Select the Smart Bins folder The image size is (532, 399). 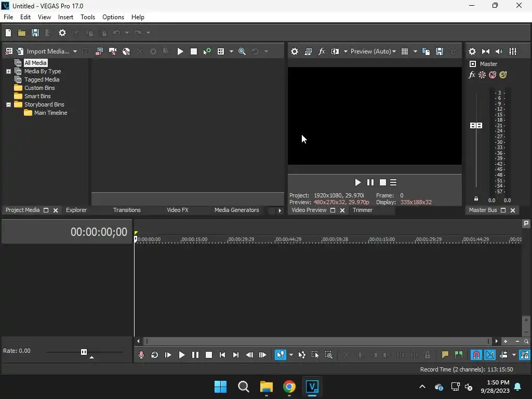click(x=37, y=96)
